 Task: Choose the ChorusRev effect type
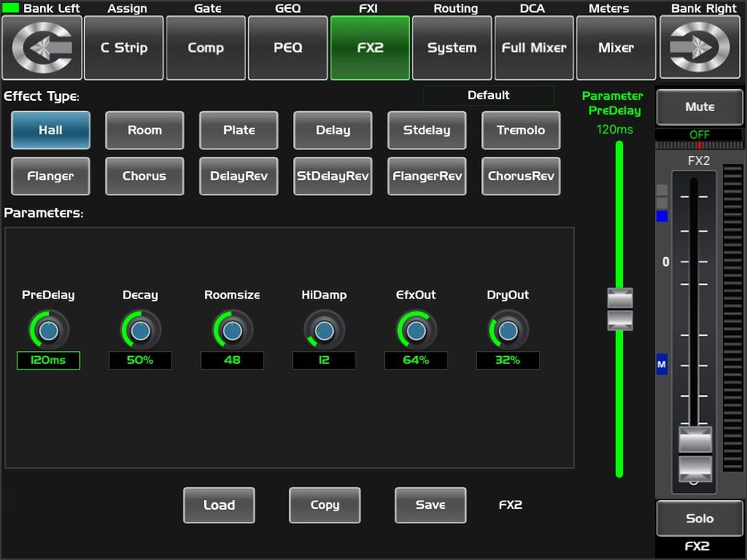pos(521,176)
